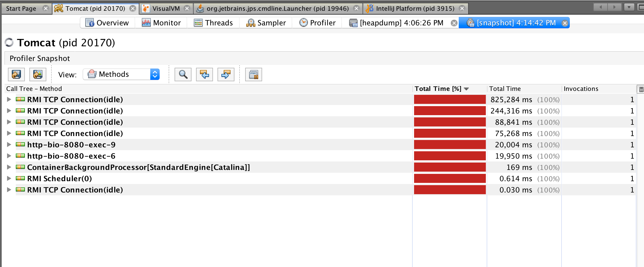Open the Find magnifier tool
The width and height of the screenshot is (644, 267).
pyautogui.click(x=183, y=75)
